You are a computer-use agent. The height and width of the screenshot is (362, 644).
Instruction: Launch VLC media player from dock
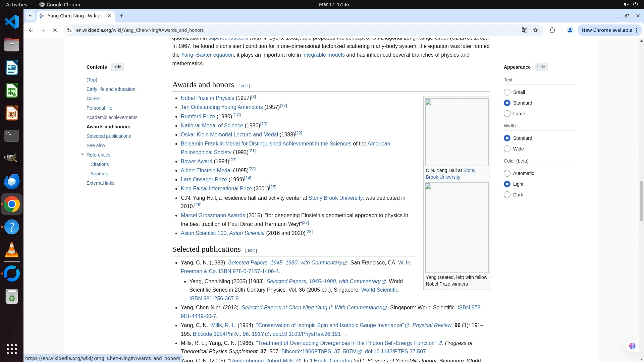pos(12,250)
